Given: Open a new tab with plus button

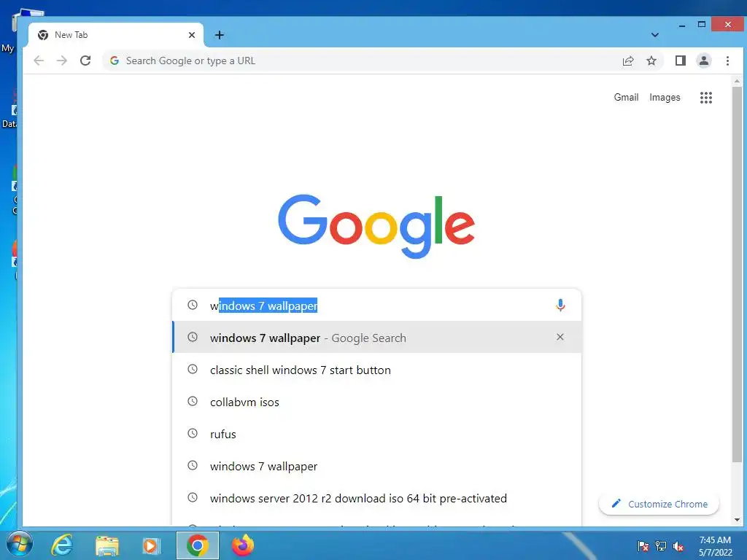Looking at the screenshot, I should click(219, 35).
